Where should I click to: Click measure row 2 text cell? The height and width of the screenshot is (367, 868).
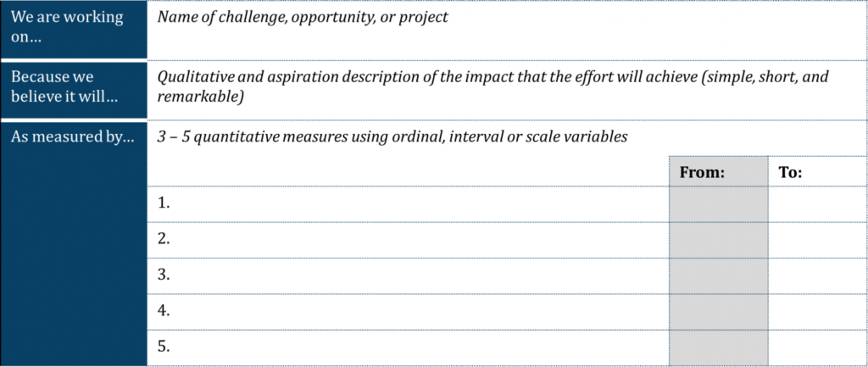point(408,240)
